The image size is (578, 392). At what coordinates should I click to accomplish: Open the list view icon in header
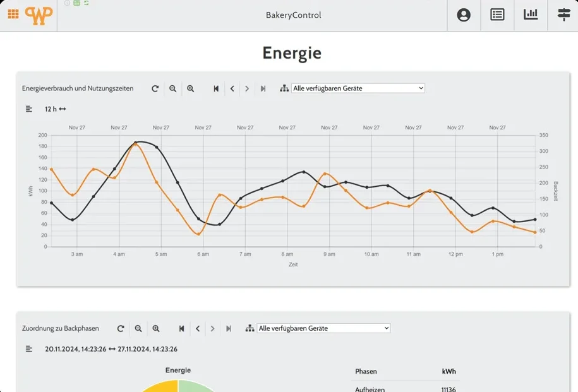point(497,15)
